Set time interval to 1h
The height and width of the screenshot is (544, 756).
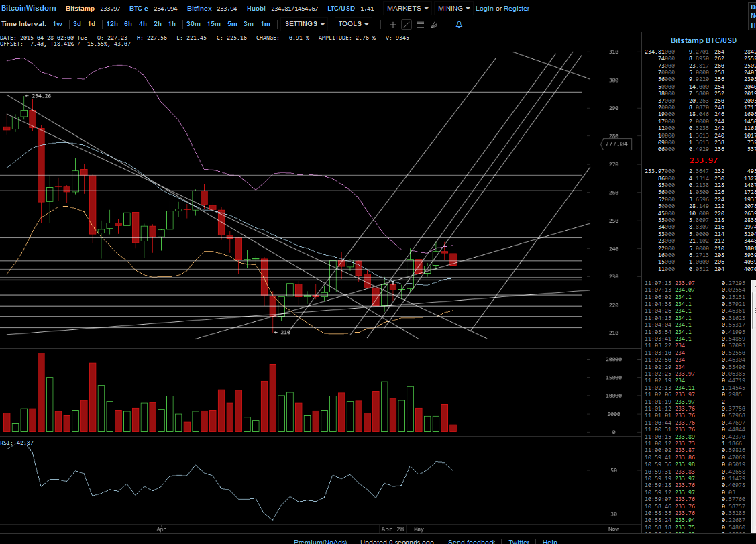point(172,24)
